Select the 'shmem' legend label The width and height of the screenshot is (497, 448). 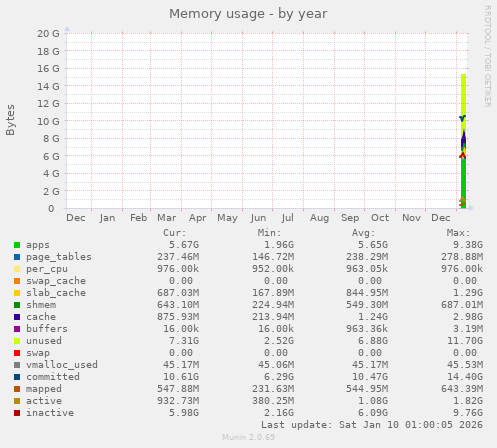[x=41, y=305]
